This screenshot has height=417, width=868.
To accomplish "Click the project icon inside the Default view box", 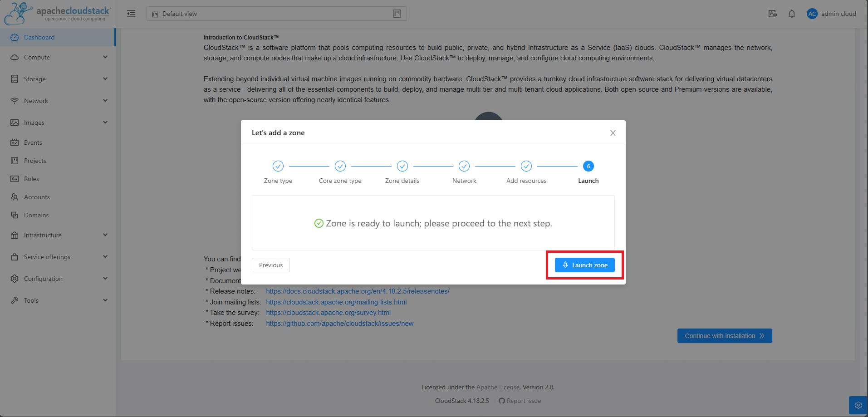I will [397, 14].
